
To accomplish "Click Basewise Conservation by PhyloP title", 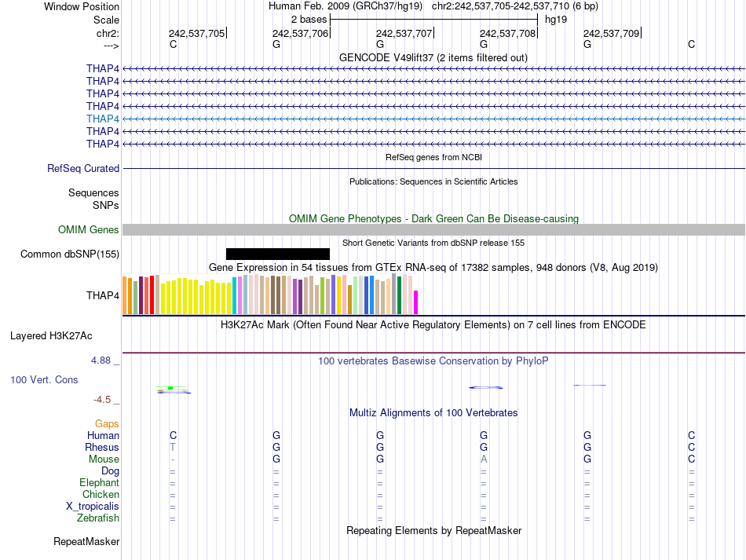I will click(433, 361).
